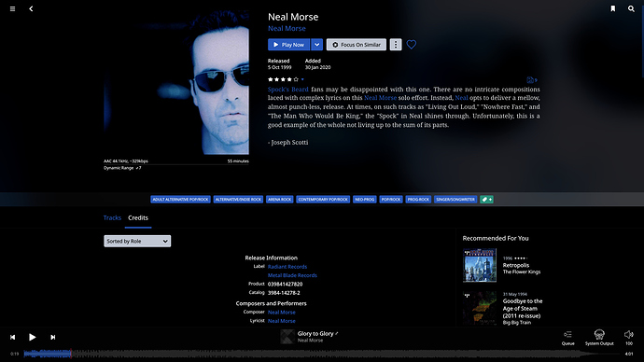Click Focus On Similar button

(357, 45)
